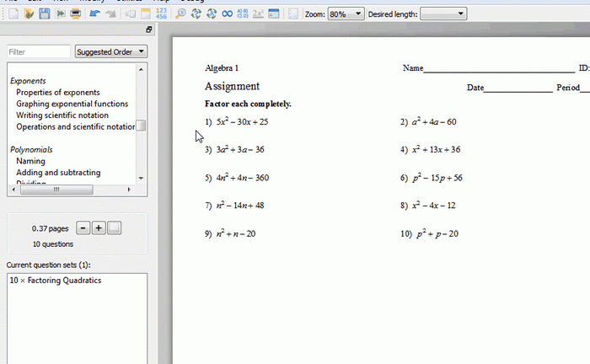590x364 pixels.
Task: Decrease question count with minus button
Action: (83, 227)
